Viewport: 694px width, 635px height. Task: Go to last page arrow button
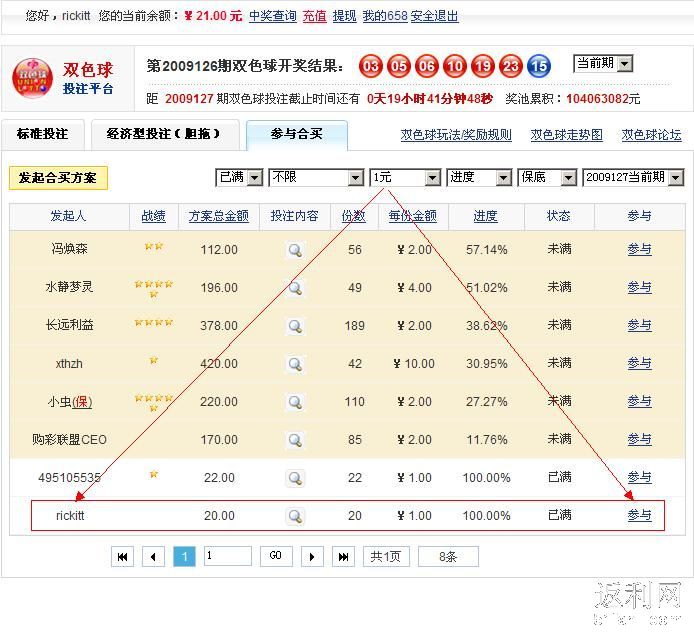pyautogui.click(x=343, y=557)
